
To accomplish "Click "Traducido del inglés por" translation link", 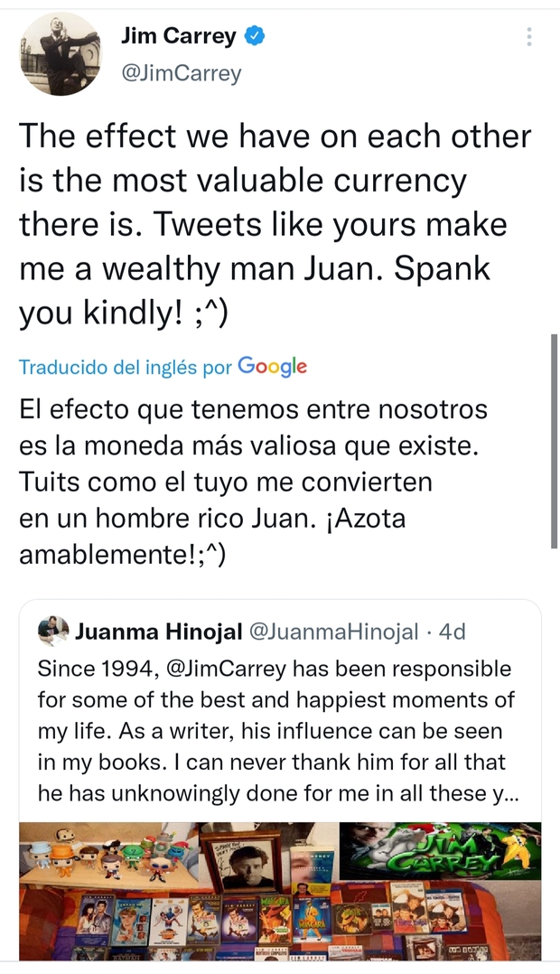I will [x=125, y=367].
